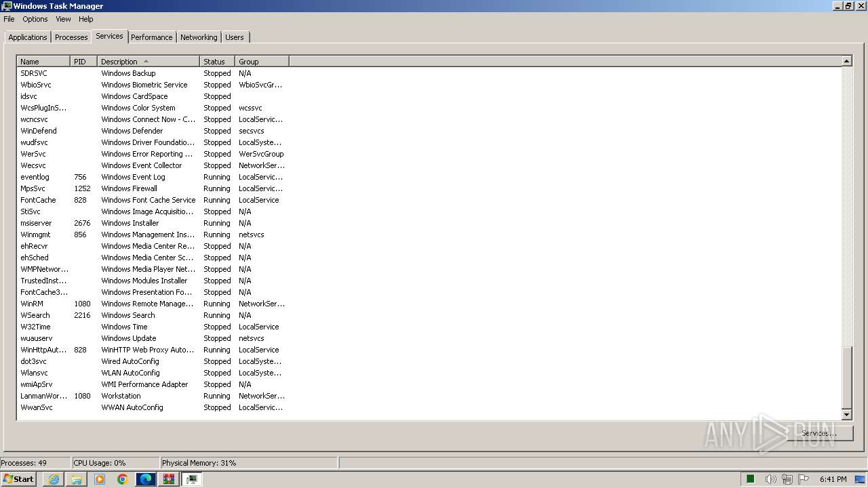Switch to the Processes tab

point(71,37)
